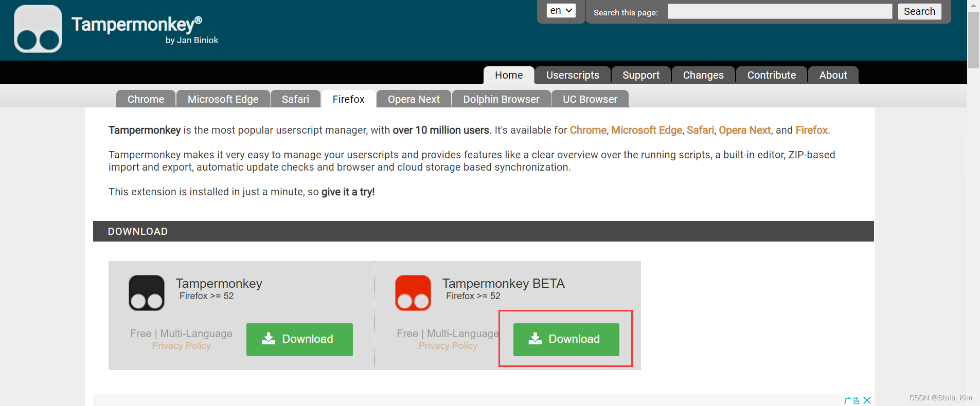
Task: Follow the Opera Next link in description
Action: coord(744,130)
